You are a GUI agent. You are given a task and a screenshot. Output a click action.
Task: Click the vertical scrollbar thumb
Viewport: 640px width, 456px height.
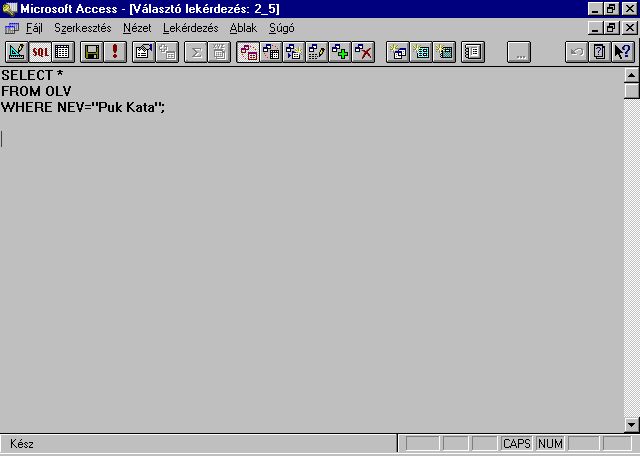point(631,90)
